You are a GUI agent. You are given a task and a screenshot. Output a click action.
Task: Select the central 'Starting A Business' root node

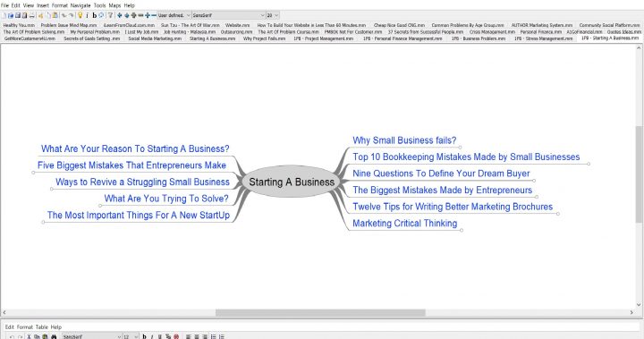[292, 182]
